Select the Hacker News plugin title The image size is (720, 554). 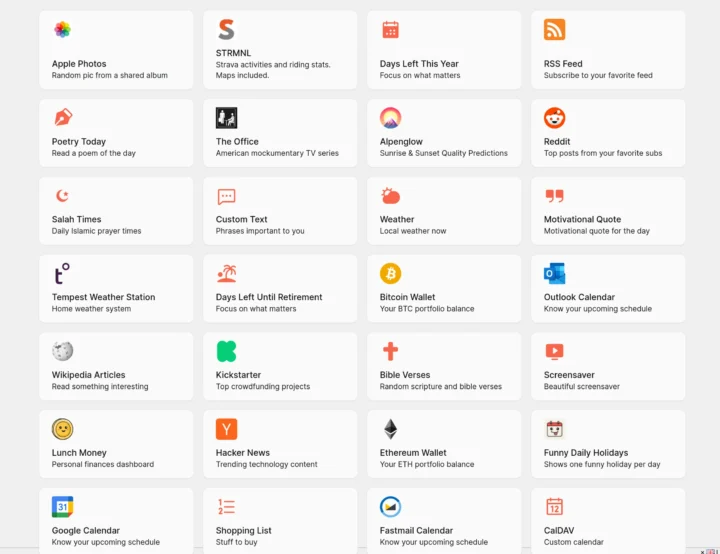[x=243, y=452]
